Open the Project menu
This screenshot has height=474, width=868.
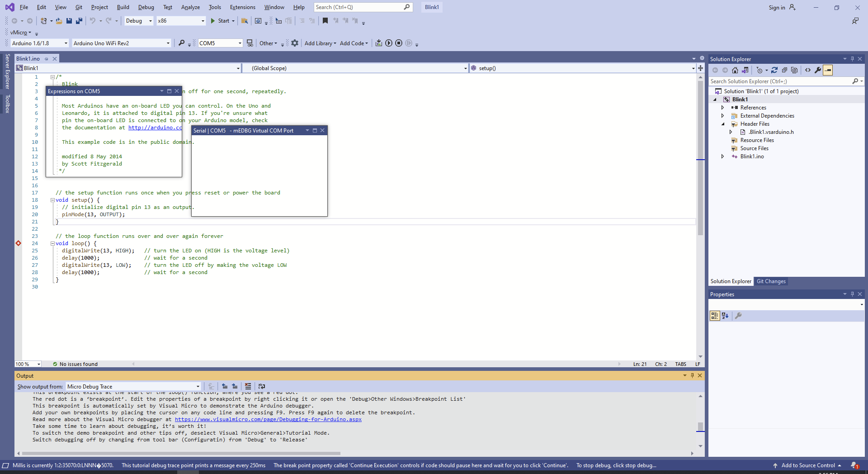tap(99, 7)
